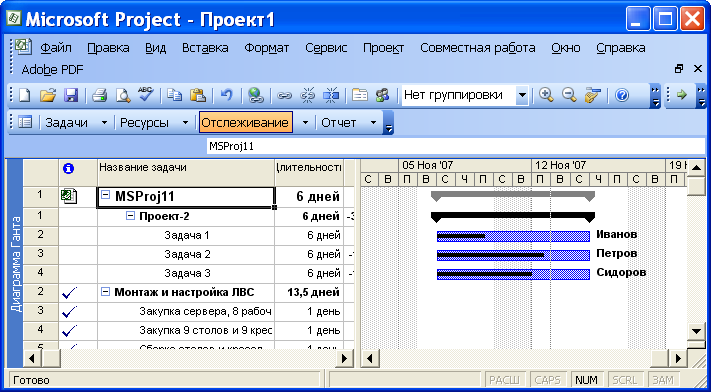
Task: Click the Paste clipboard icon
Action: [198, 95]
